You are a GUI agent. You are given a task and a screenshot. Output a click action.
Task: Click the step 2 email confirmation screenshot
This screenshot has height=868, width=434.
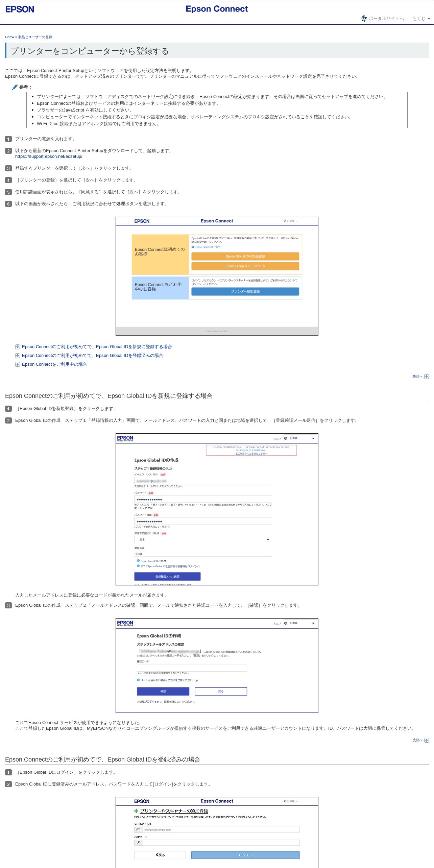pyautogui.click(x=217, y=666)
